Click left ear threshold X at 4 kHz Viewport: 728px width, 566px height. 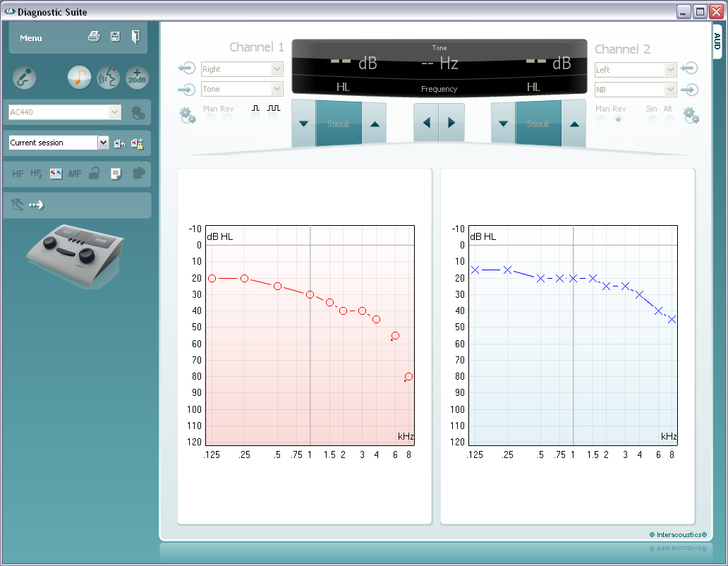pos(639,295)
